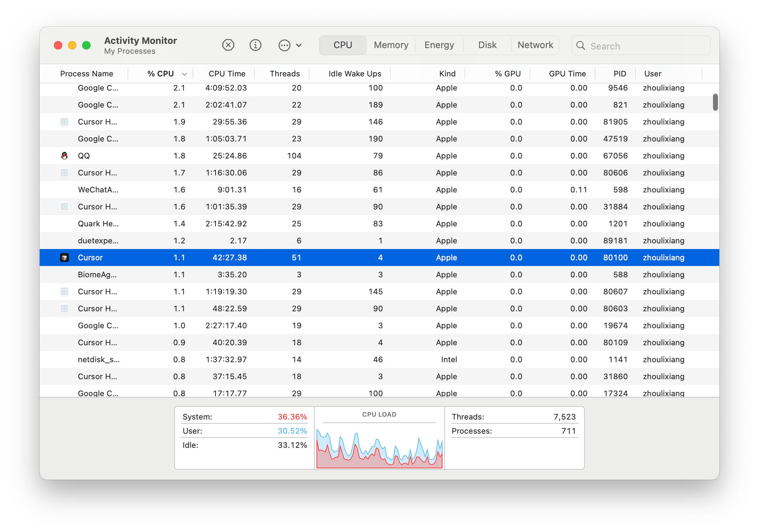The width and height of the screenshot is (759, 532).
Task: Click the black Cursor app icon
Action: point(64,258)
